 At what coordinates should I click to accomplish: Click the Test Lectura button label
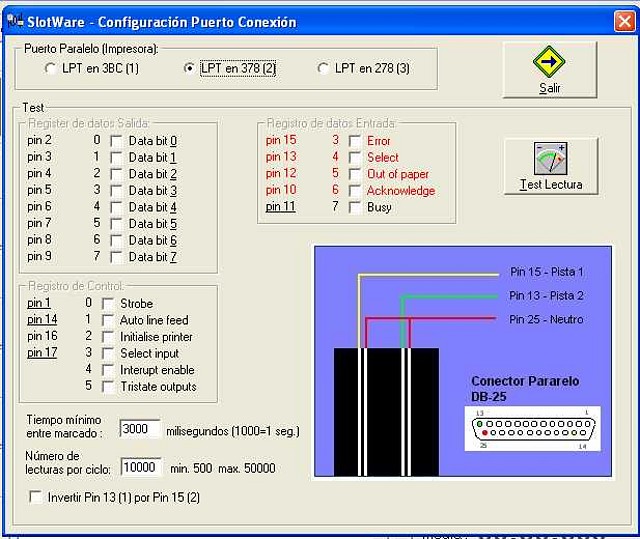tap(551, 184)
